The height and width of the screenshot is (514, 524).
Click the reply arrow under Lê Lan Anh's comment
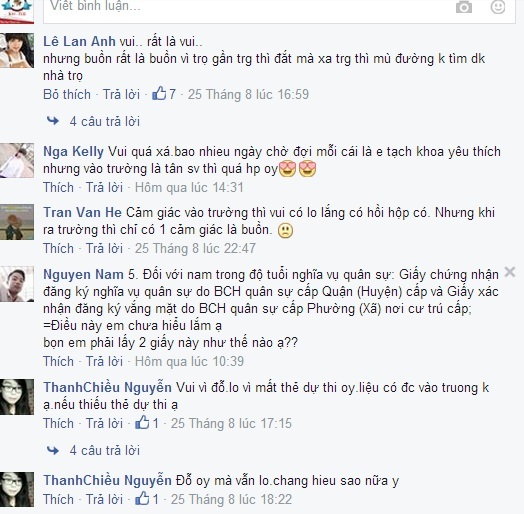53,121
